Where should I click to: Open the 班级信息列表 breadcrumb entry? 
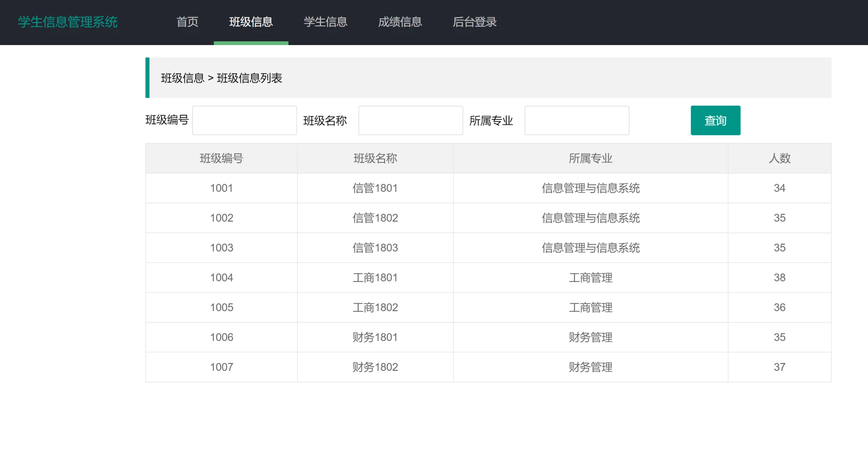coord(250,78)
